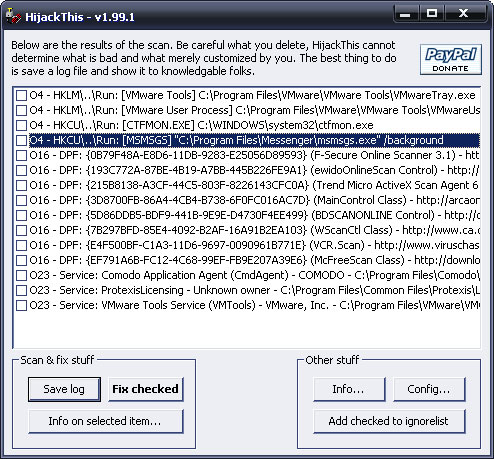494x459 pixels.
Task: Check the WScanCtl Class entry checkbox
Action: [x=21, y=230]
